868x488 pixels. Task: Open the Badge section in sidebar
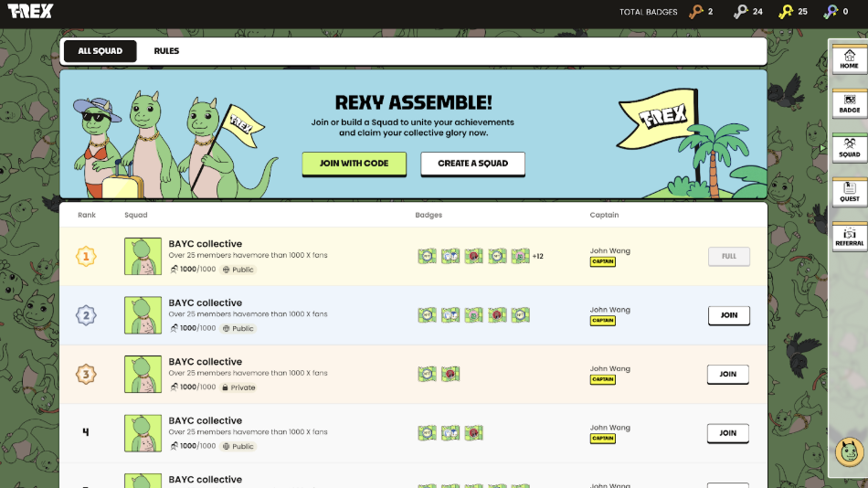point(849,103)
